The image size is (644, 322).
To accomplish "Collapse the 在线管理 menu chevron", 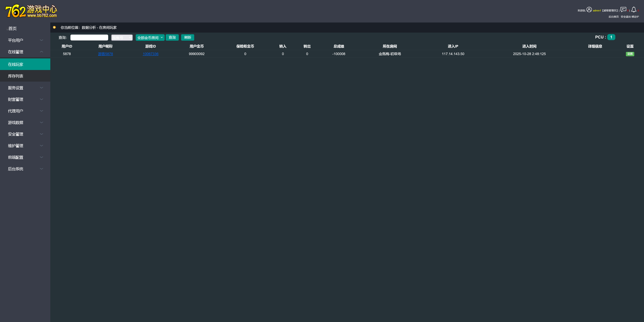I will [x=41, y=52].
